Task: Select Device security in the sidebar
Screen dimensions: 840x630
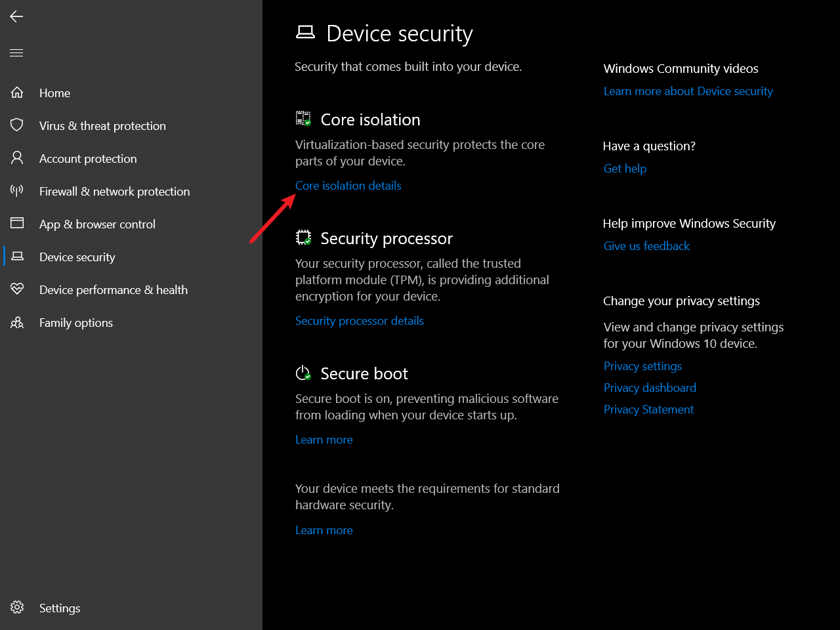Action: click(x=77, y=257)
